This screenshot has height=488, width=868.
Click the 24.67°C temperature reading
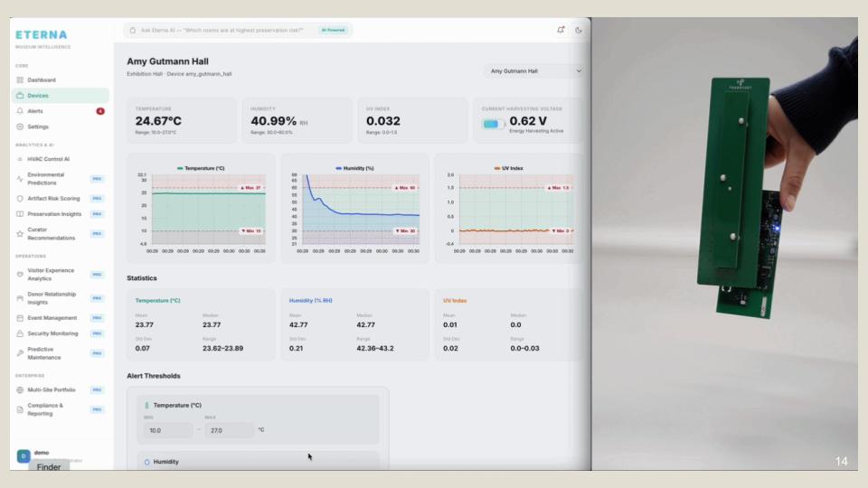pyautogui.click(x=158, y=120)
